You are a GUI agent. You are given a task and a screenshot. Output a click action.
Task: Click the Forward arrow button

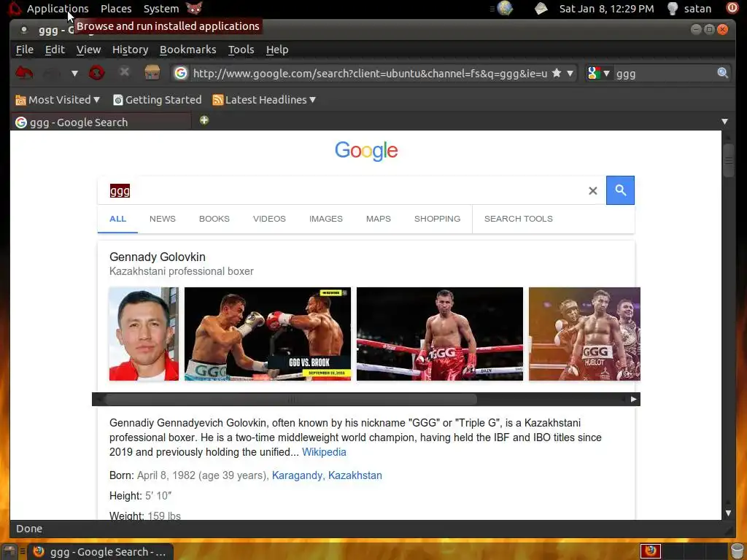[x=52, y=73]
